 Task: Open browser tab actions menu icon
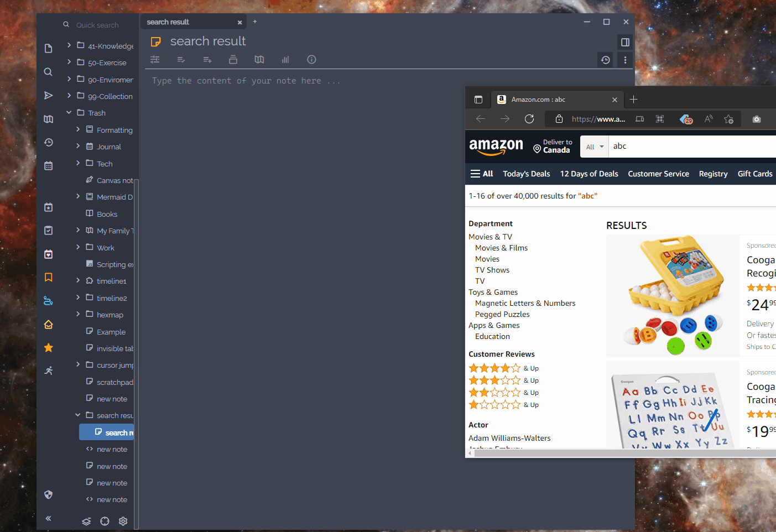pyautogui.click(x=478, y=100)
